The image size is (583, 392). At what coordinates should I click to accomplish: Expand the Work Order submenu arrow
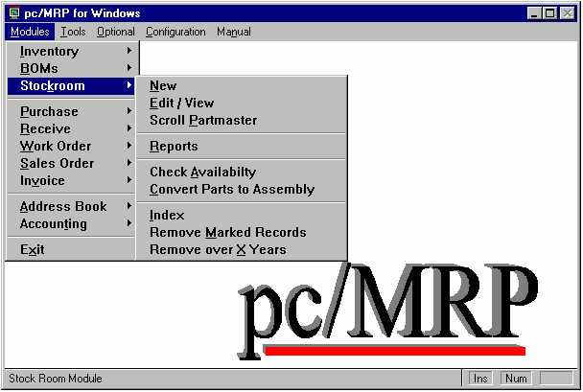pyautogui.click(x=129, y=146)
